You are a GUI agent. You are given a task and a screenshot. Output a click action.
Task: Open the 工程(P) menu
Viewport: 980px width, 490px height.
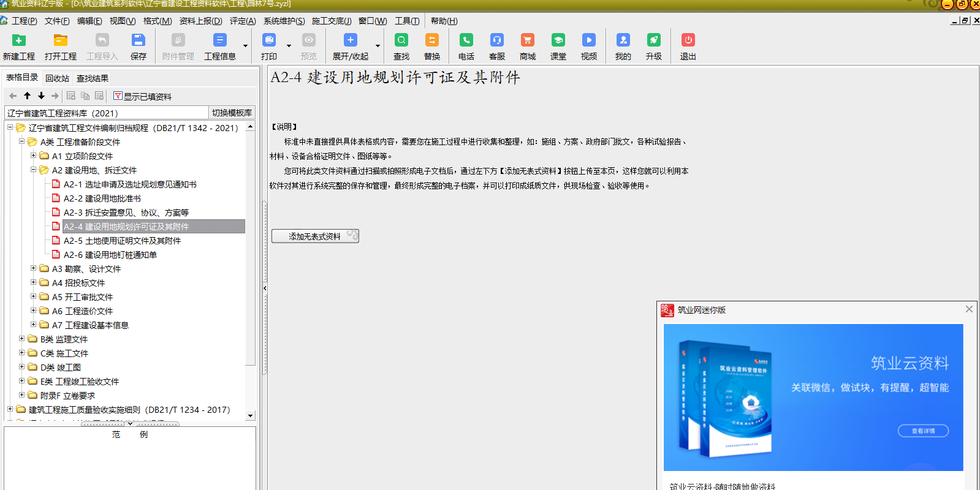point(25,21)
